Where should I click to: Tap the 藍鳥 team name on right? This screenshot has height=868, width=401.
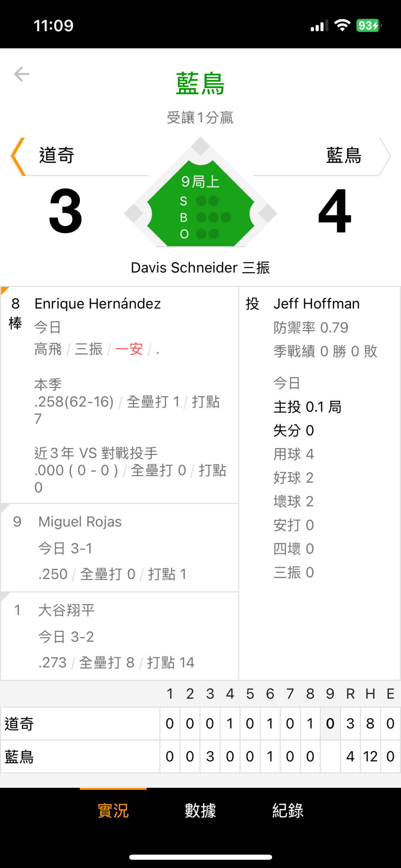point(344,155)
